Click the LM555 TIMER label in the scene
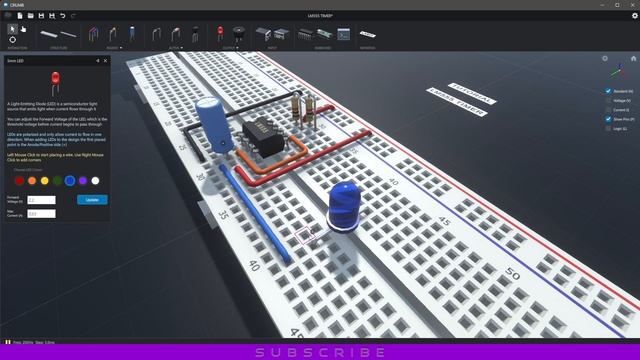Image resolution: width=640 pixels, height=360 pixels. 457,102
